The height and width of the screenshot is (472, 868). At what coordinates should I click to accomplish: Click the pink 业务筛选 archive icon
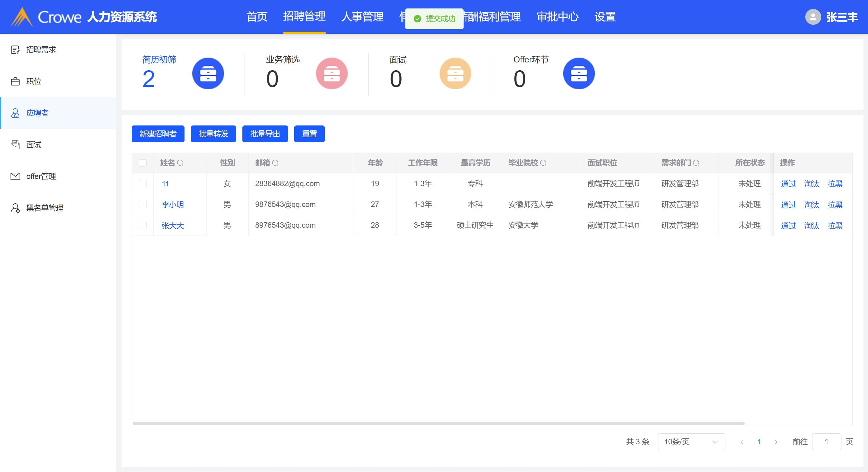coord(332,74)
